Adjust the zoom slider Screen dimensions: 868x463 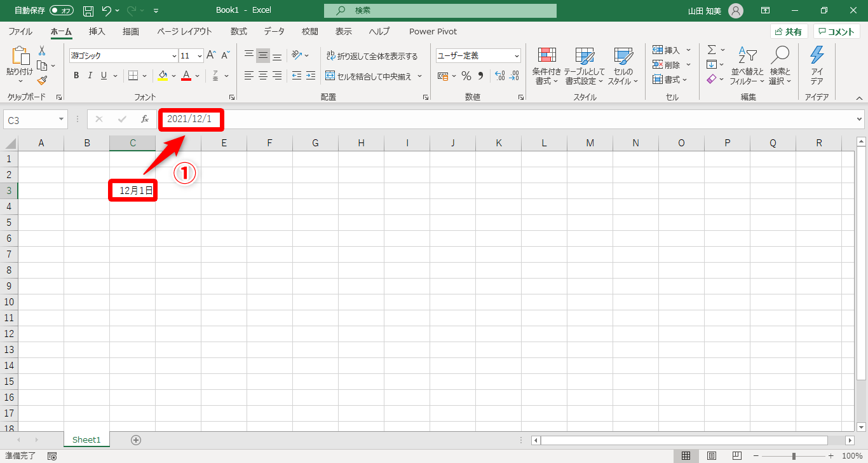794,456
